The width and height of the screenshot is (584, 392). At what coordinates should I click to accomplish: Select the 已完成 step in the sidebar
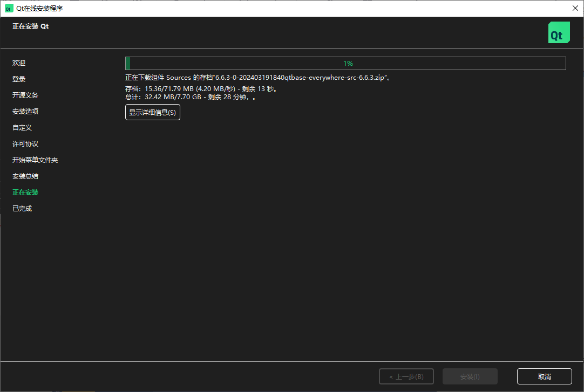(x=21, y=208)
